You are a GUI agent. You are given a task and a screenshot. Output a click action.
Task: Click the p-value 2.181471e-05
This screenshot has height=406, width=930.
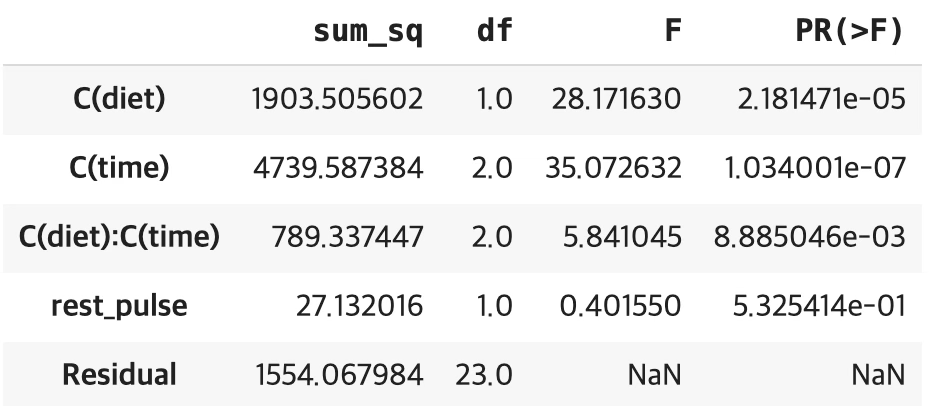[x=810, y=101]
